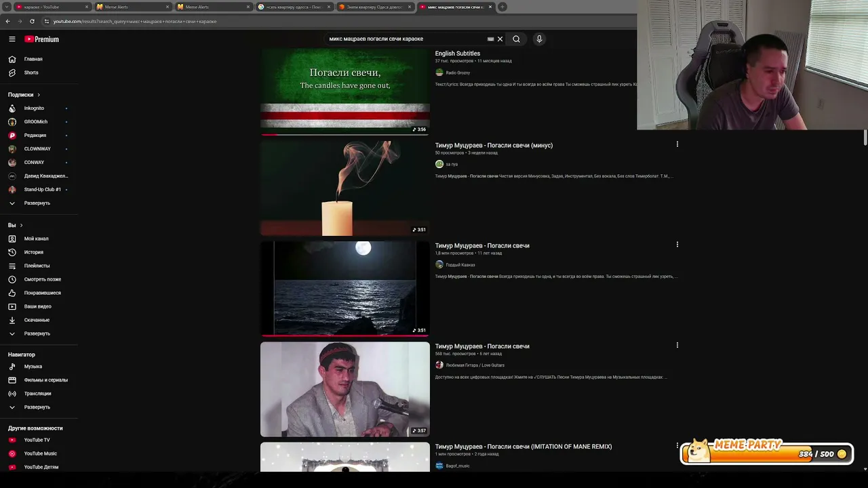Open more options for the Гордый Казказ video
The width and height of the screenshot is (868, 488).
(x=677, y=245)
